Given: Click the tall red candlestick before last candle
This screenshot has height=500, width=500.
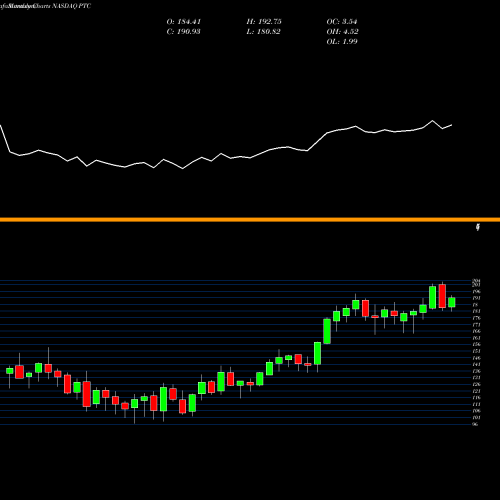Looking at the screenshot, I should (442, 296).
